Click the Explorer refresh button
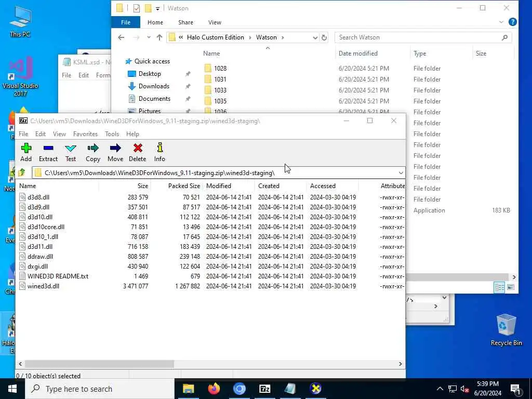Screen dimensions: 532x399 point(324,37)
